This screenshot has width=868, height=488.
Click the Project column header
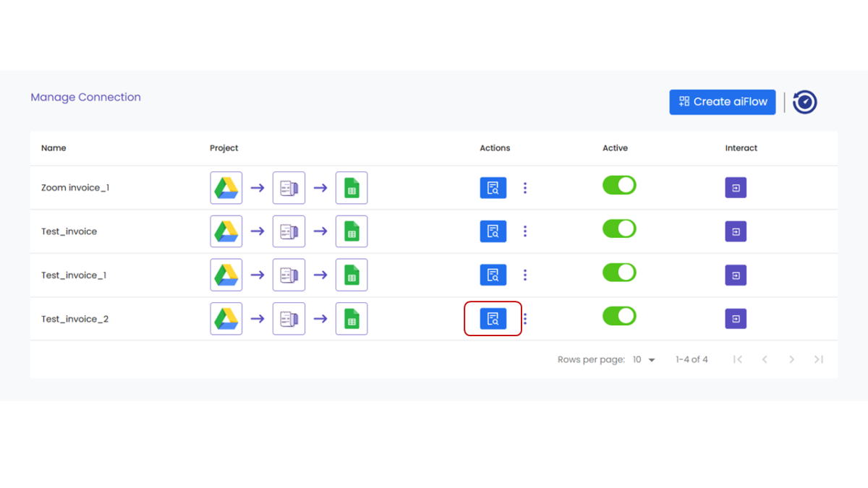tap(224, 148)
